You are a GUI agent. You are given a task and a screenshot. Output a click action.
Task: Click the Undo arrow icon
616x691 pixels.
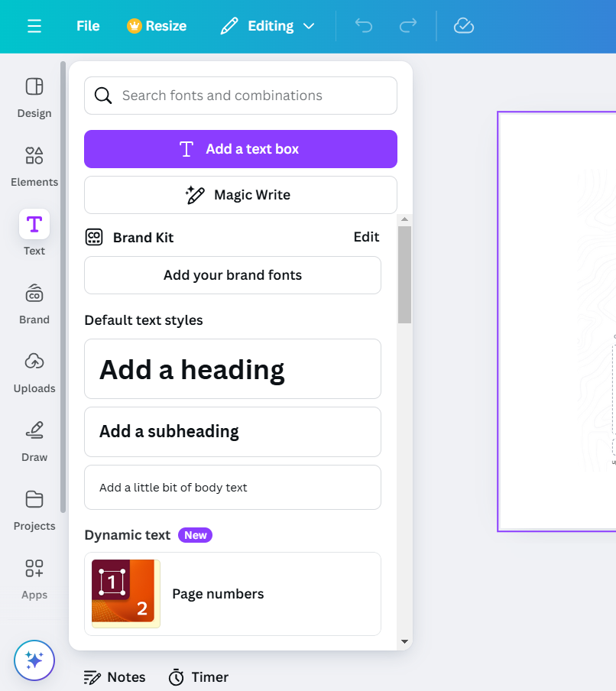pos(364,26)
